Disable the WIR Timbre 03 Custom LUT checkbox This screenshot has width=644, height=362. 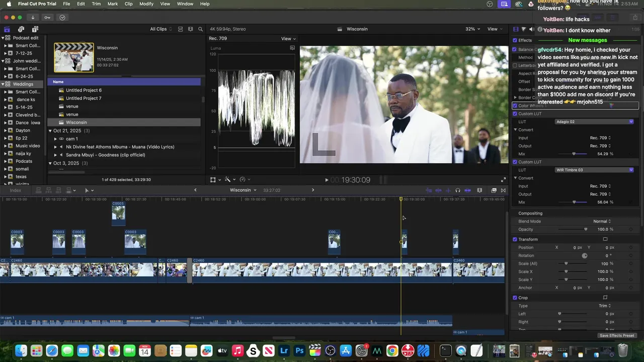pyautogui.click(x=515, y=162)
